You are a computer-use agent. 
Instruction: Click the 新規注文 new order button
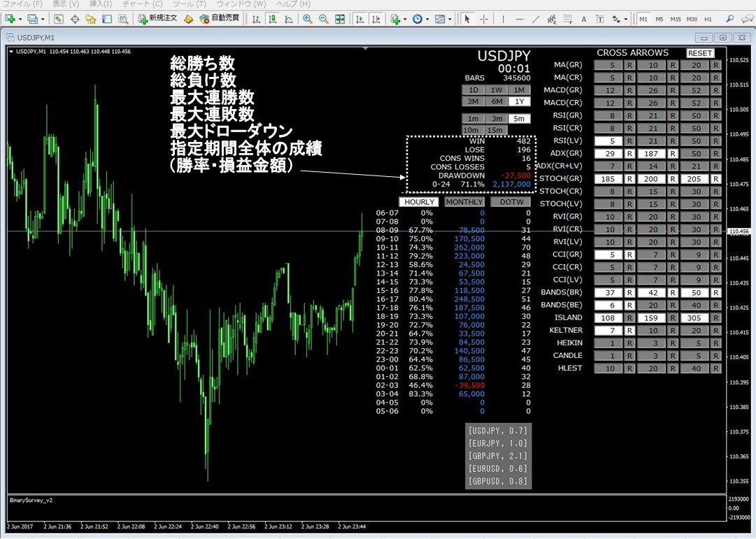pyautogui.click(x=158, y=19)
